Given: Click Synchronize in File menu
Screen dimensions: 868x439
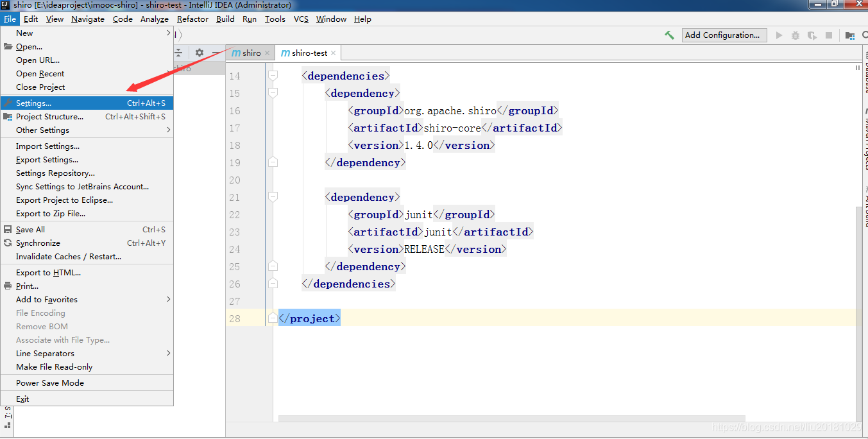Looking at the screenshot, I should click(87, 243).
